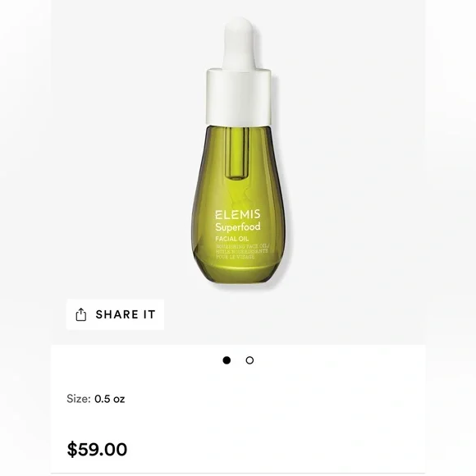
Task: Share this product using the upload icon
Action: click(80, 314)
